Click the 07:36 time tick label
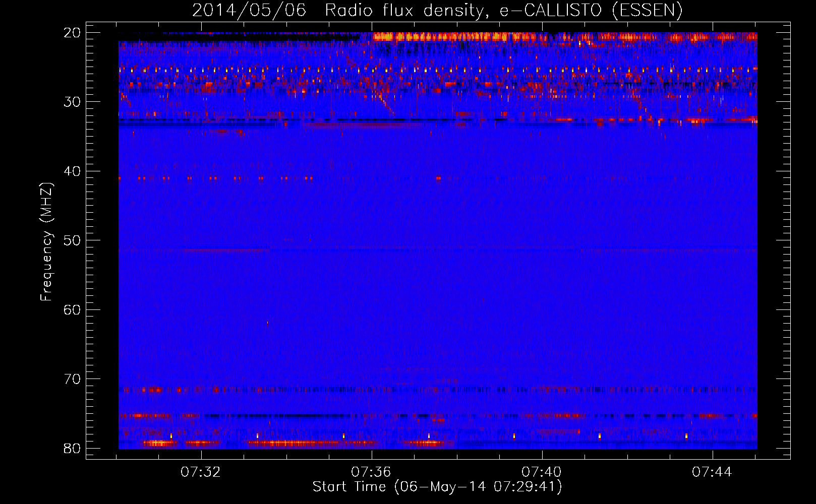The width and height of the screenshot is (816, 504). (x=371, y=472)
